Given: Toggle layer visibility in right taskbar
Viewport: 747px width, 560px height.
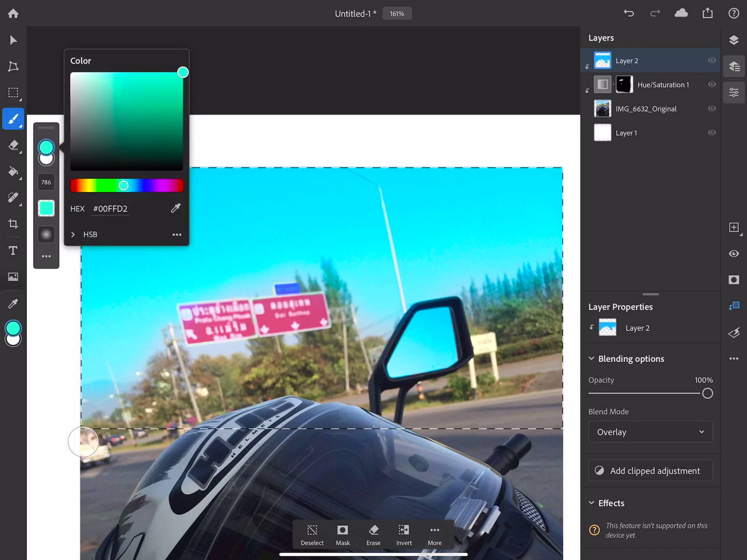Looking at the screenshot, I should 734,254.
